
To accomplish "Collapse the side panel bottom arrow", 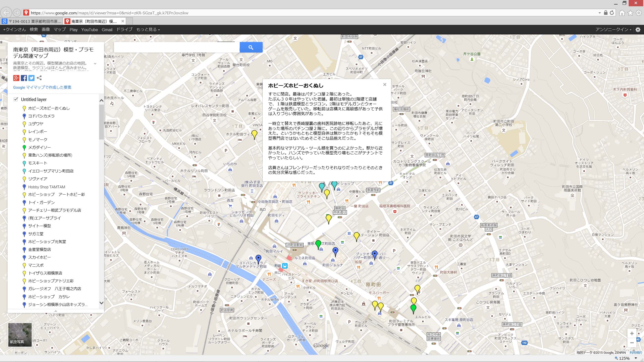I will (56, 311).
